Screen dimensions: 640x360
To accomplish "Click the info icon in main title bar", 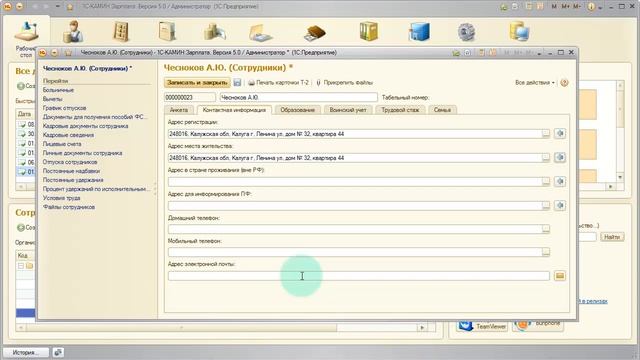I will [x=591, y=7].
